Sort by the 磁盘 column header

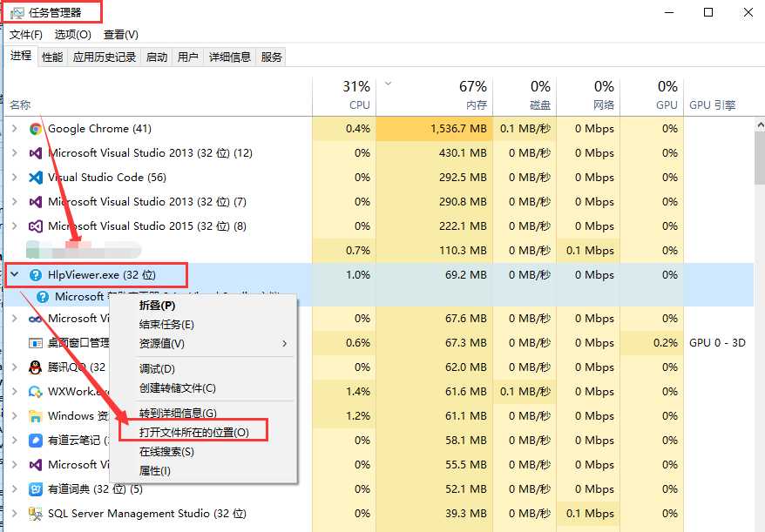click(x=525, y=97)
